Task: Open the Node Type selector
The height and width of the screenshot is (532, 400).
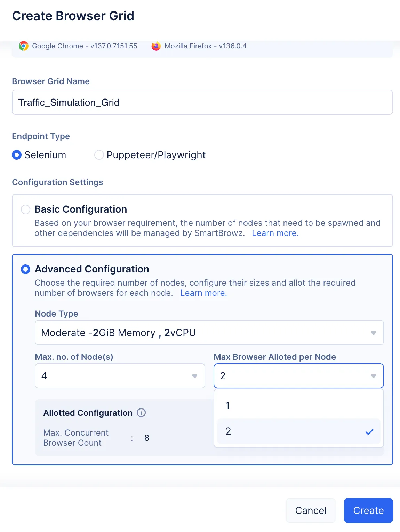Action: (209, 333)
